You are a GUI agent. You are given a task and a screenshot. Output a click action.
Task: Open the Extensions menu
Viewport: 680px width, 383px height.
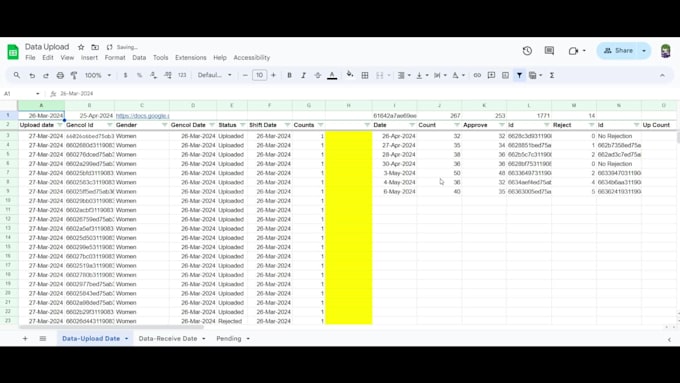click(x=190, y=57)
